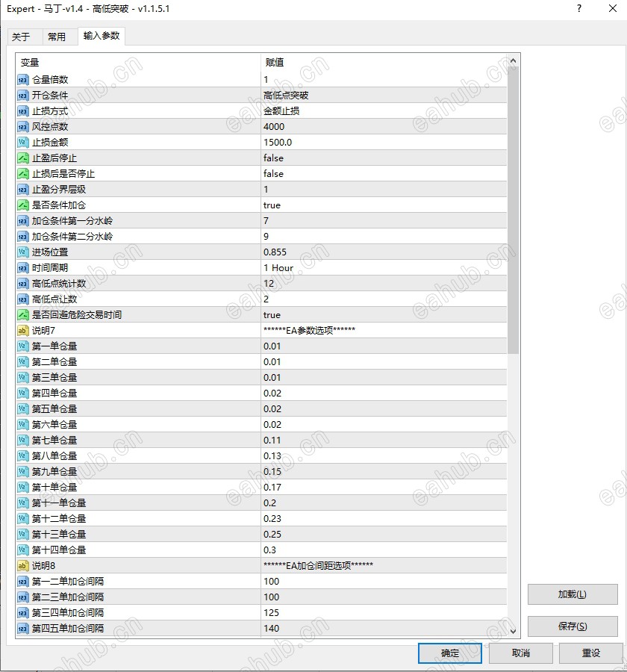The height and width of the screenshot is (672, 627).
Task: Click the icon beside 第七单仓量
Action: coord(22,441)
